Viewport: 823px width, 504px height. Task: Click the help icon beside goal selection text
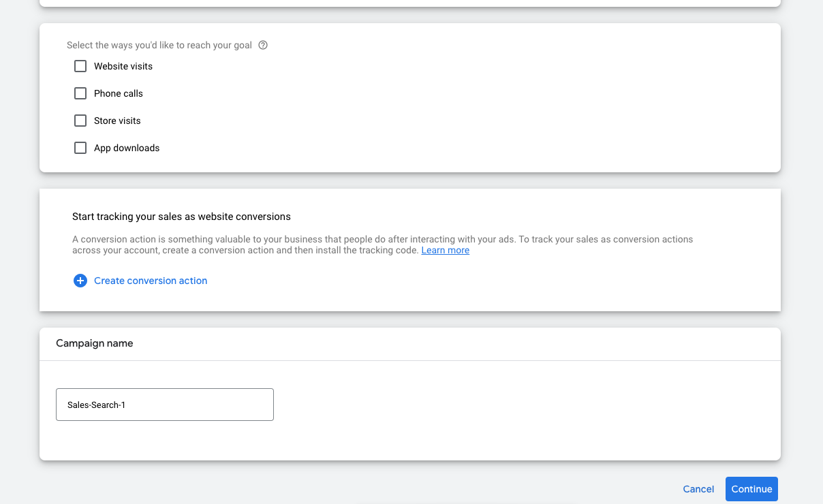point(263,46)
